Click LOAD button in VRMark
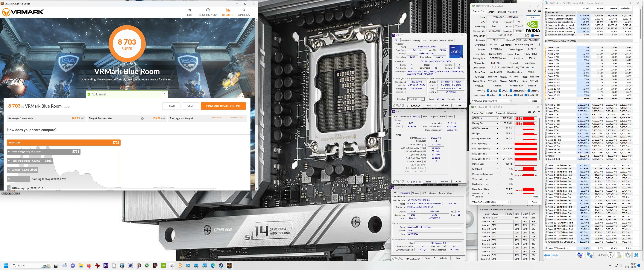This screenshot has height=270, width=644. click(x=171, y=106)
